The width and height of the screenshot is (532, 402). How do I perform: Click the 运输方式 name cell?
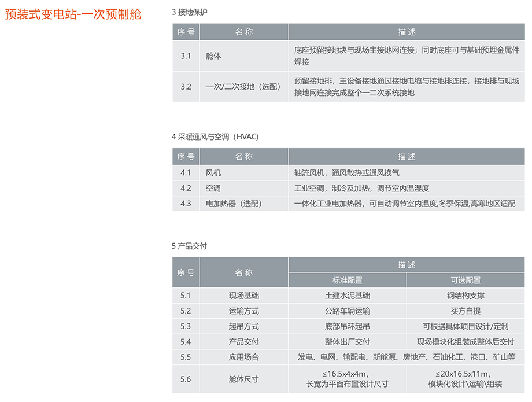click(x=243, y=311)
